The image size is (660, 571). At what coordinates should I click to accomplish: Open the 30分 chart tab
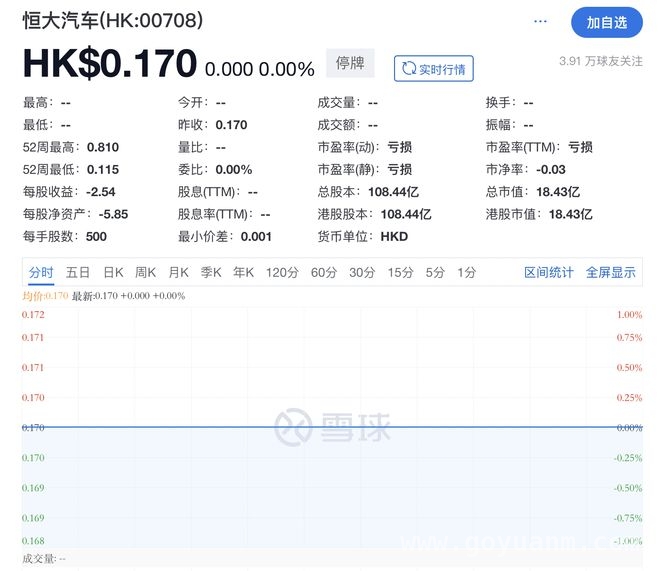(x=362, y=273)
